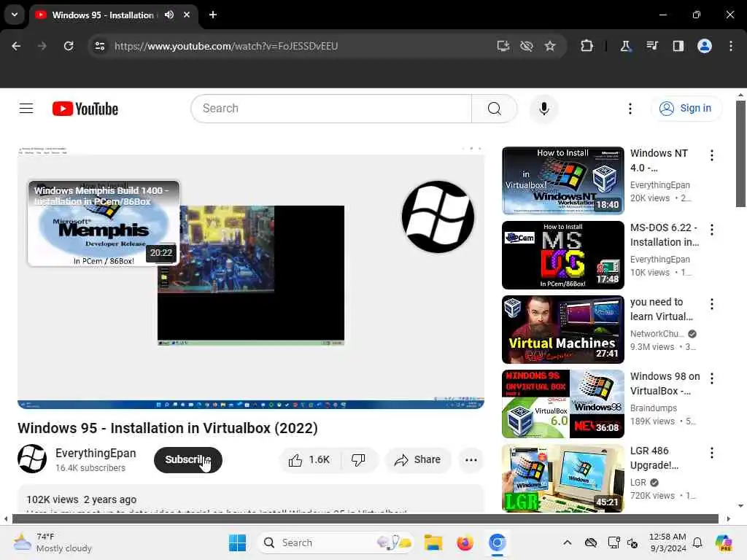747x560 pixels.
Task: Focus the YouTube search field
Action: click(x=332, y=109)
